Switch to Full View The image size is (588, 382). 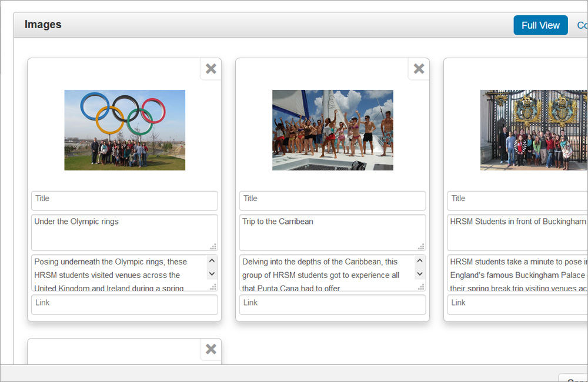[540, 25]
